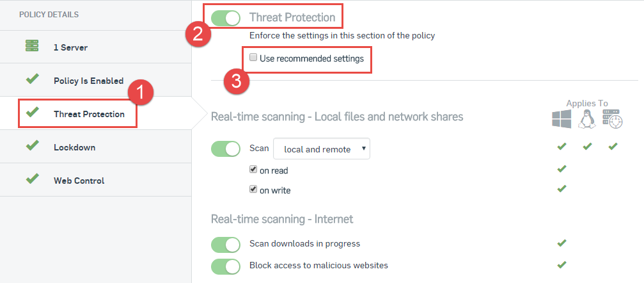Screen dimensions: 644x283
Task: Click green checkmark beside Lockdown
Action: [x=32, y=145]
